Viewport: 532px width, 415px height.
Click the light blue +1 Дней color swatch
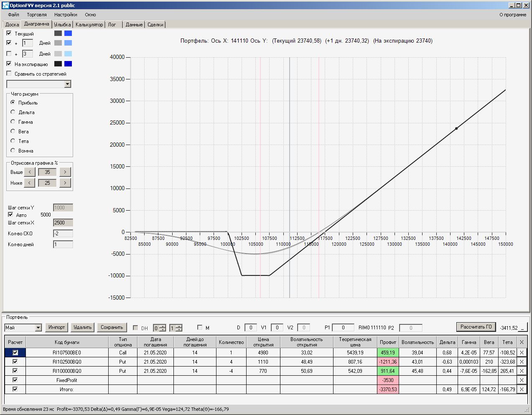click(x=68, y=43)
